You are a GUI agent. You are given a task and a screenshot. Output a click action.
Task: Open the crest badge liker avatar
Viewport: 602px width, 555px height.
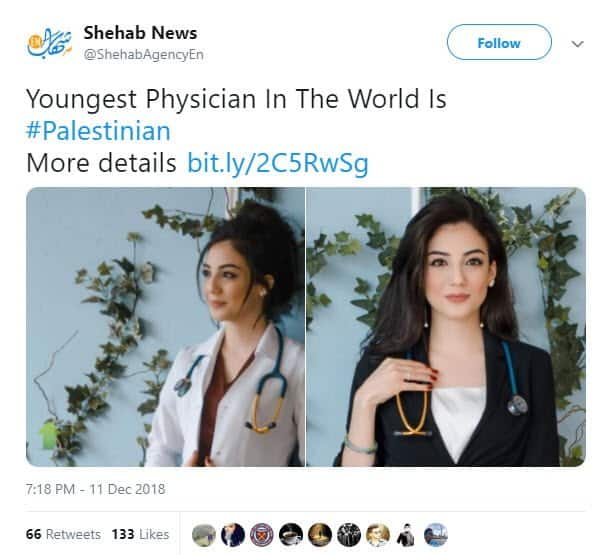pos(262,535)
